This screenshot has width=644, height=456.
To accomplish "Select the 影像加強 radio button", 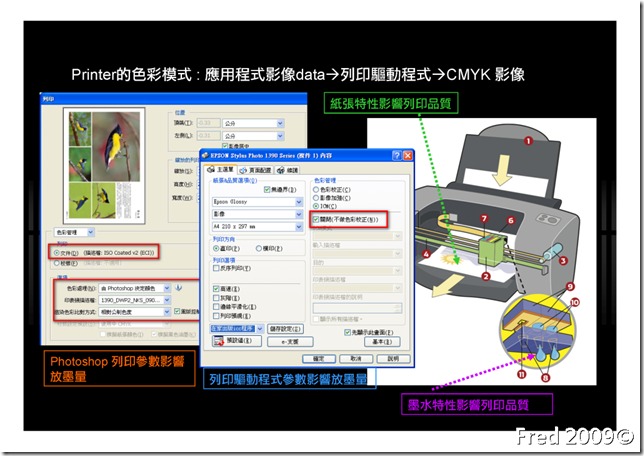I will point(315,198).
